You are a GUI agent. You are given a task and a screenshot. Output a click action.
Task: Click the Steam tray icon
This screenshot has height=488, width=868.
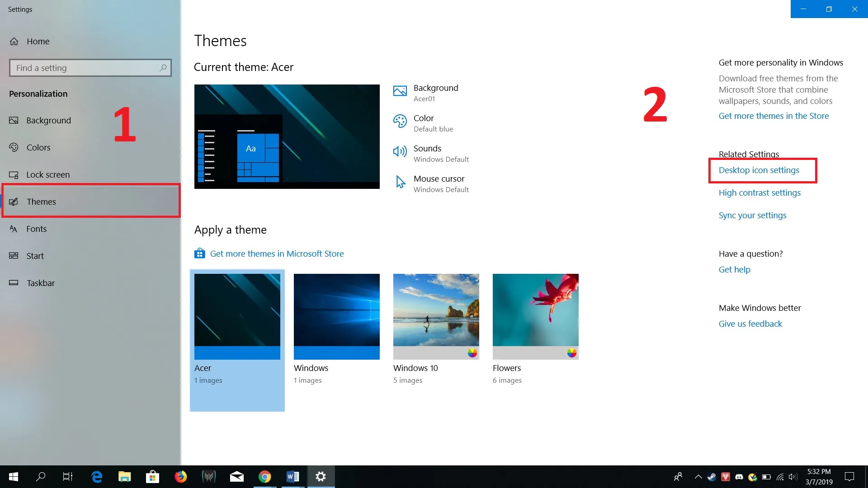[x=712, y=477]
